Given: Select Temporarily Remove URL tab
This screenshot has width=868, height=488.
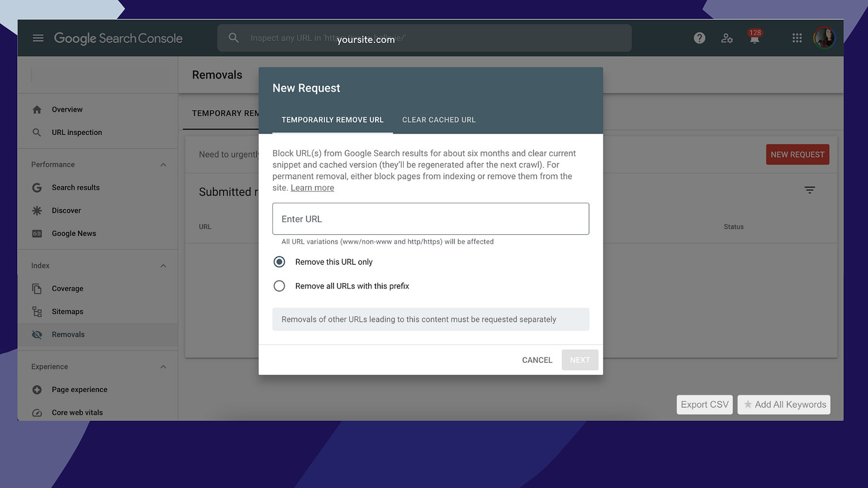Looking at the screenshot, I should click(x=333, y=120).
